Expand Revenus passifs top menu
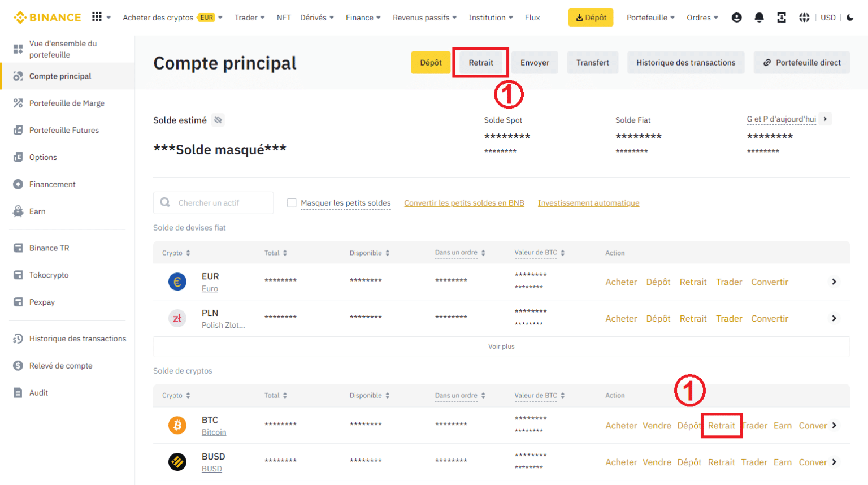Viewport: 868px width, 485px height. click(425, 18)
